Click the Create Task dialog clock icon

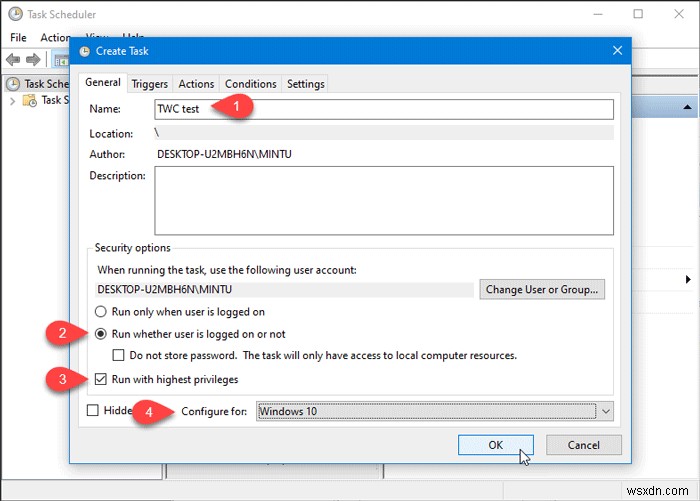pyautogui.click(x=84, y=51)
